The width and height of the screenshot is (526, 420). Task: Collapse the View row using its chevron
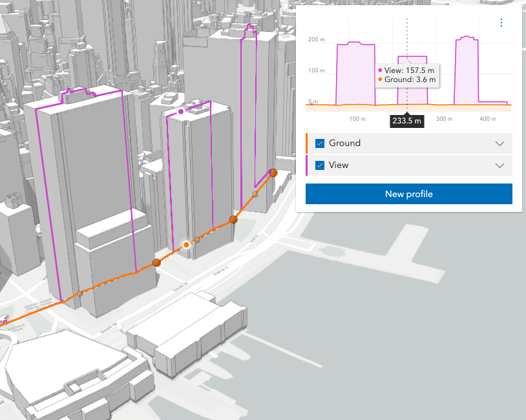[x=500, y=165]
